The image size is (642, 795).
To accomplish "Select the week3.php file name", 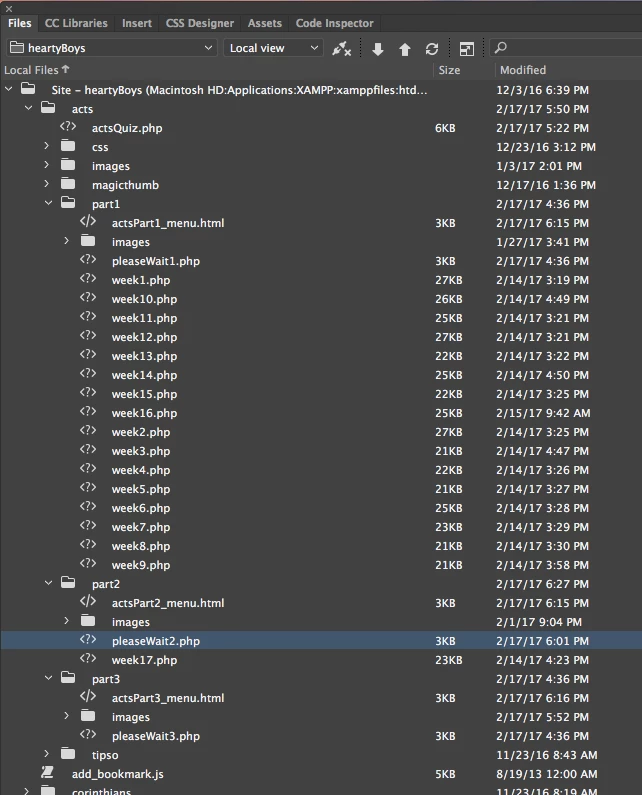I will coord(141,451).
